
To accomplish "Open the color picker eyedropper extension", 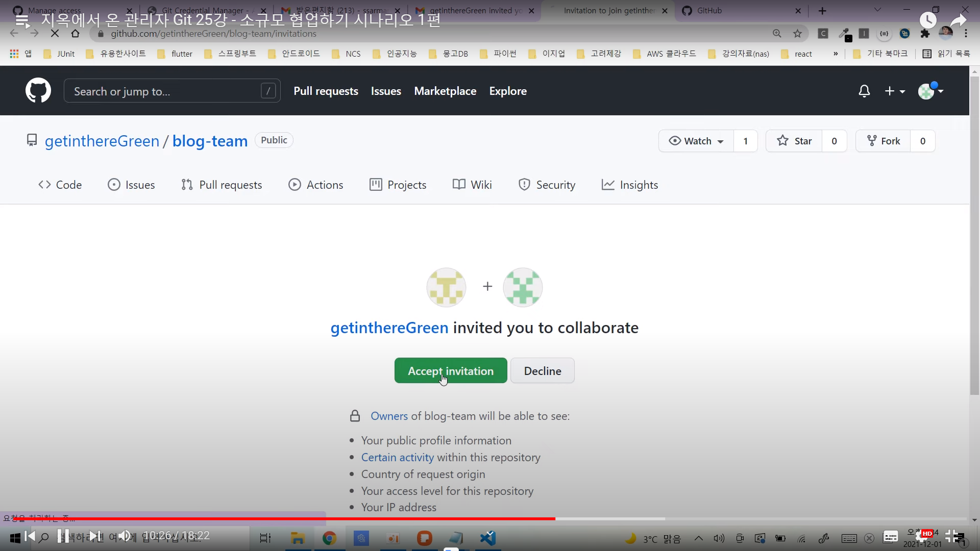I will 844,34.
